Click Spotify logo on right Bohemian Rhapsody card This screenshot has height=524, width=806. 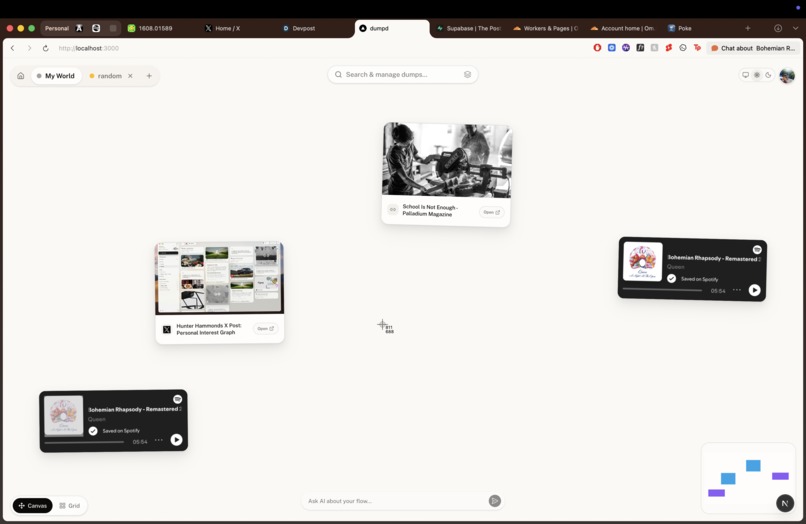(757, 249)
